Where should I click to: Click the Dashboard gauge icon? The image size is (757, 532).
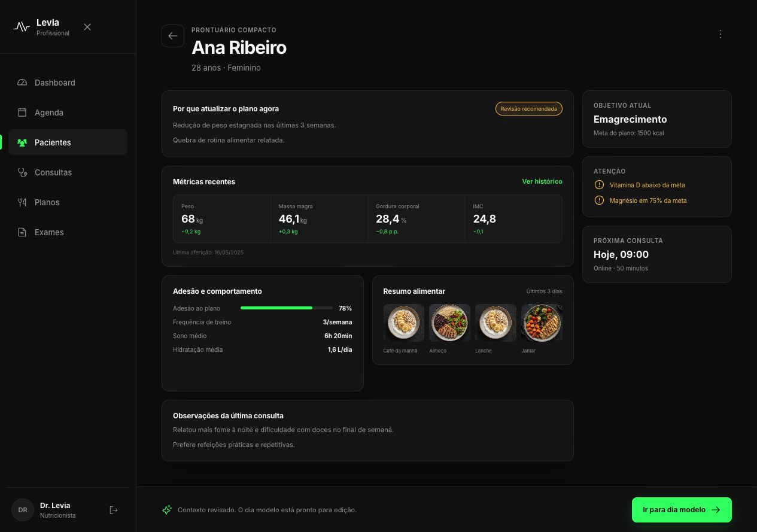point(22,83)
